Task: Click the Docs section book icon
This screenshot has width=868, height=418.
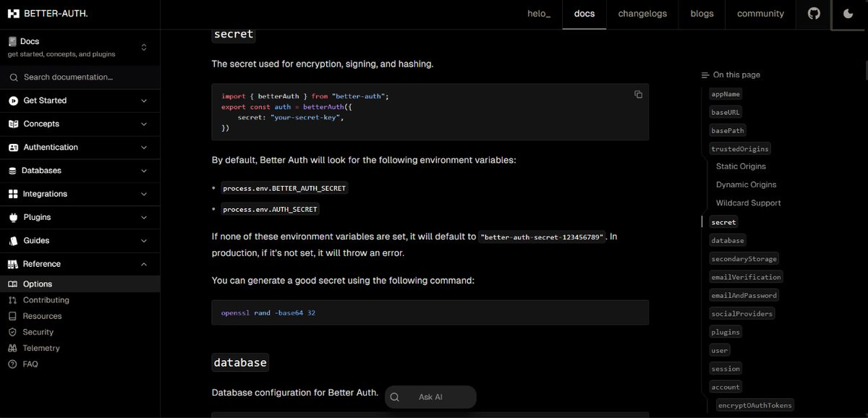Action: tap(12, 42)
